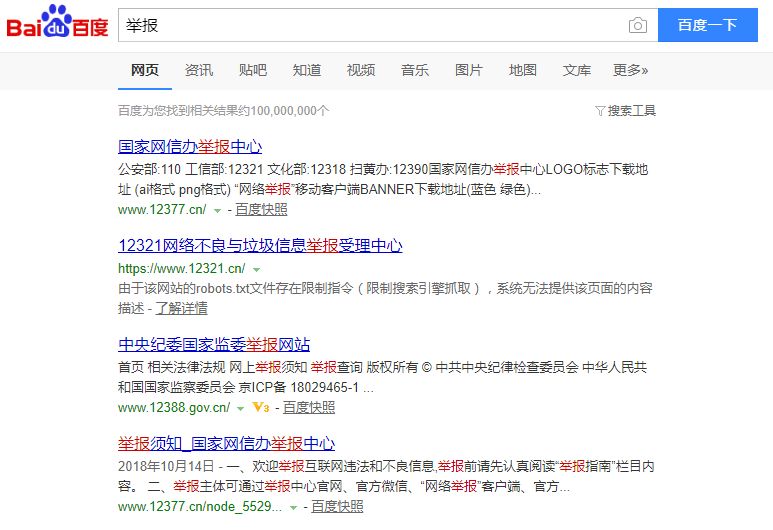This screenshot has height=530, width=773.
Task: Click the V3 verification badge for 12388.gov.cn
Action: pyautogui.click(x=261, y=407)
